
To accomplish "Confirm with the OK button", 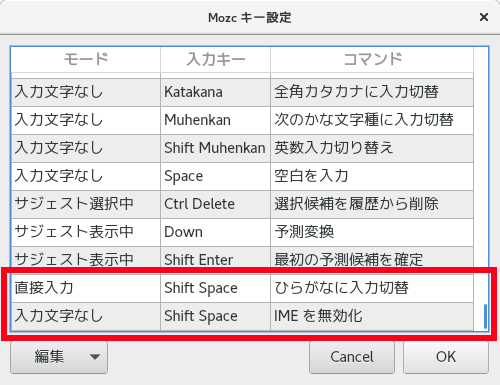I will point(446,357).
